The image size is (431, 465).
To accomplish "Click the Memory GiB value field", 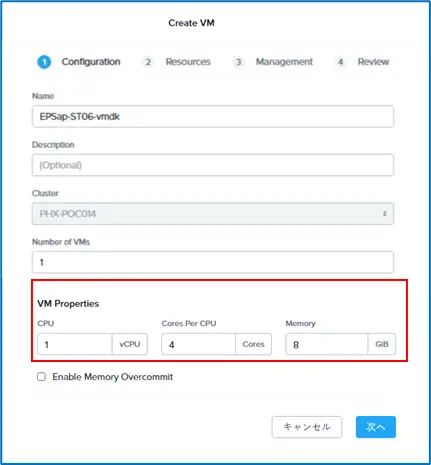I will [x=327, y=344].
